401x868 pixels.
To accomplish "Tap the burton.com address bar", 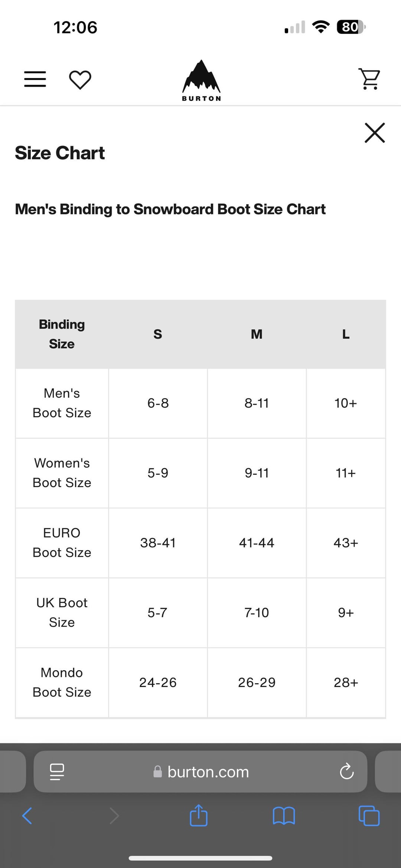I will (x=200, y=772).
